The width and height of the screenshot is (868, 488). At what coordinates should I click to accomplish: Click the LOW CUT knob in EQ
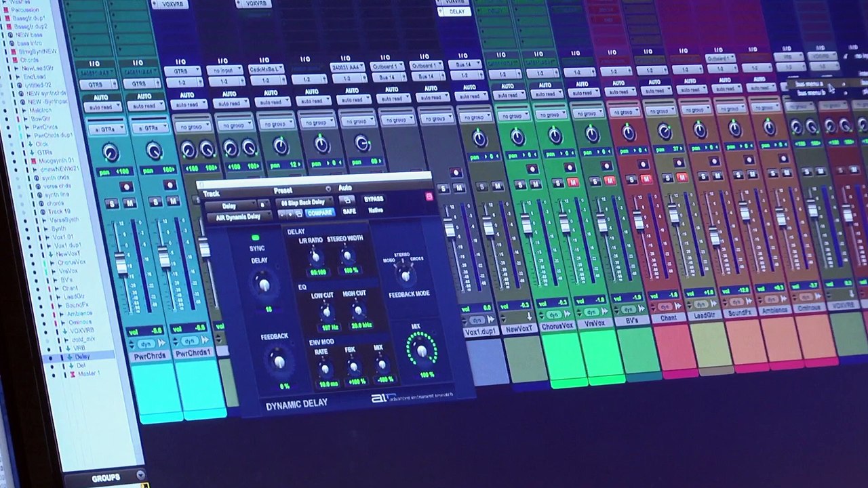coord(325,312)
